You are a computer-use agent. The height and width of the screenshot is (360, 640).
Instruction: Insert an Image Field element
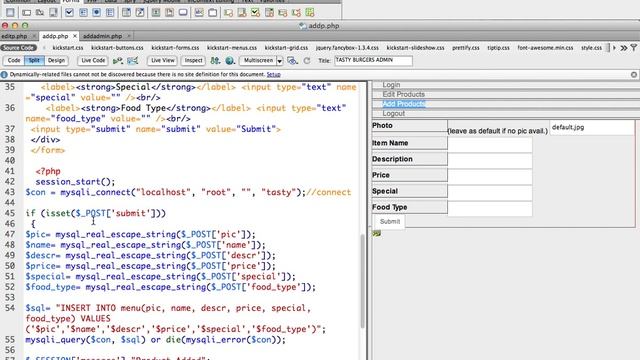156,13
